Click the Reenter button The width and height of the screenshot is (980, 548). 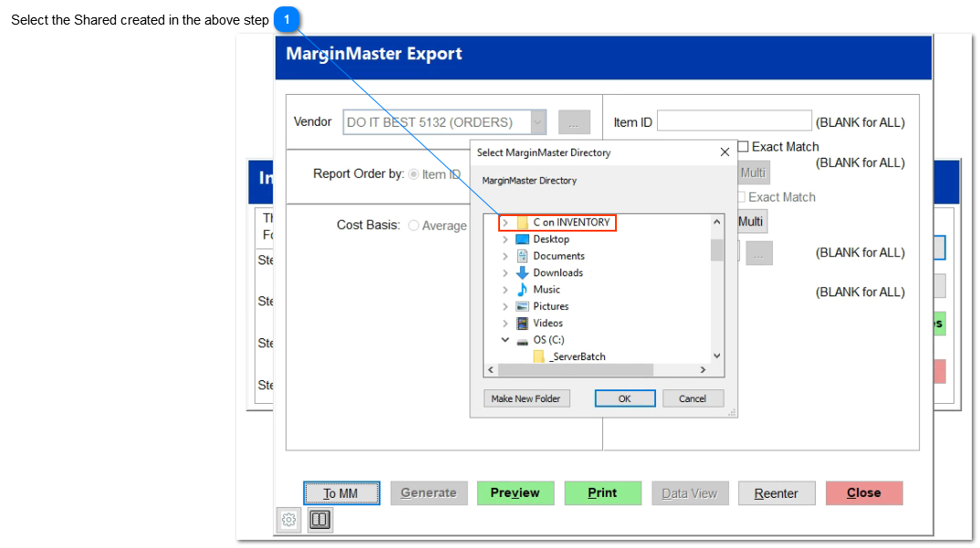pyautogui.click(x=777, y=493)
